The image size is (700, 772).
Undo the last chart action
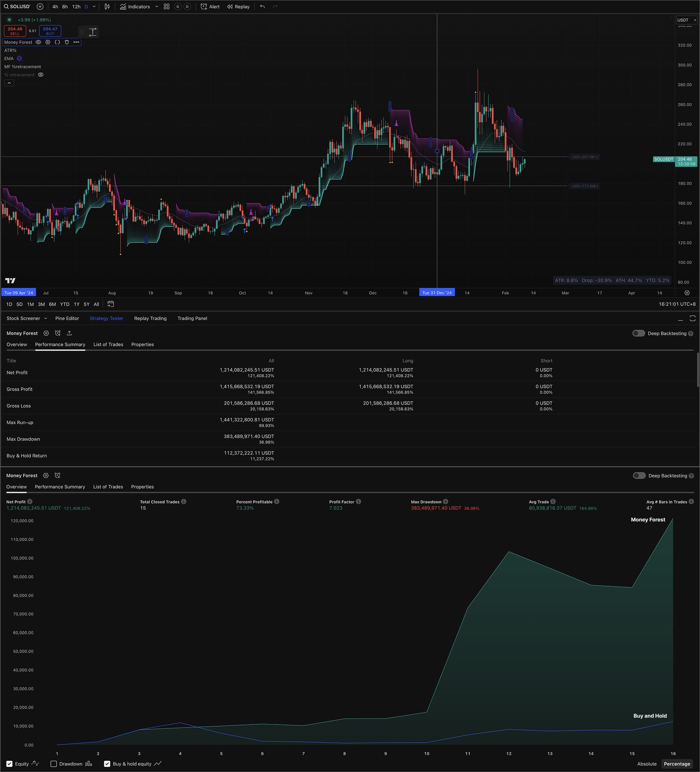click(262, 6)
